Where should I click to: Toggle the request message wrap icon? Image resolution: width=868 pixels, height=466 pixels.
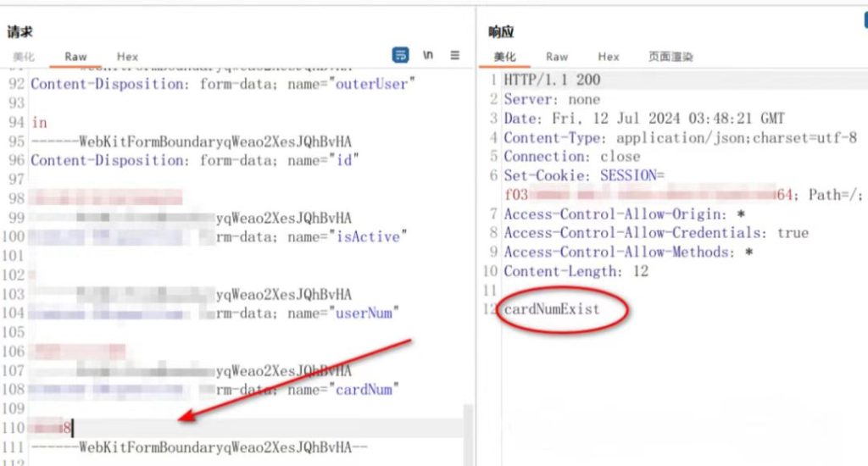400,55
